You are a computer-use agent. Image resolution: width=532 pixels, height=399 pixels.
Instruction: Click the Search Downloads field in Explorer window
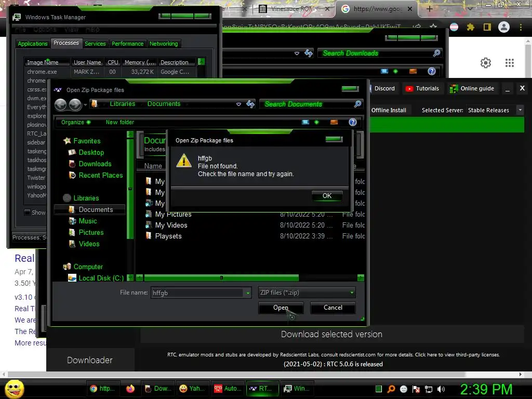[375, 54]
